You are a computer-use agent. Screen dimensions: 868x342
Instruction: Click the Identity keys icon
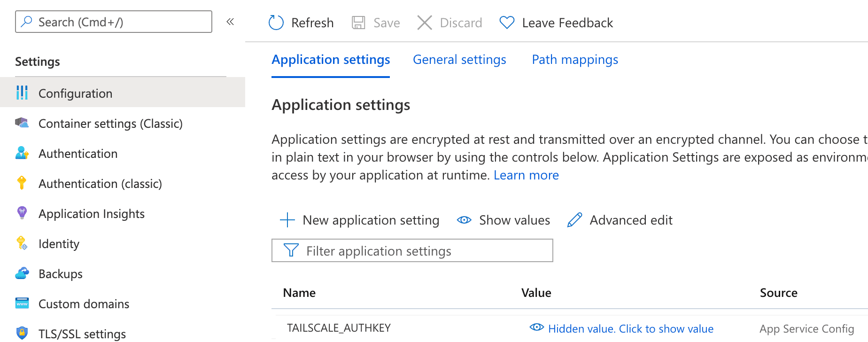[x=22, y=243]
